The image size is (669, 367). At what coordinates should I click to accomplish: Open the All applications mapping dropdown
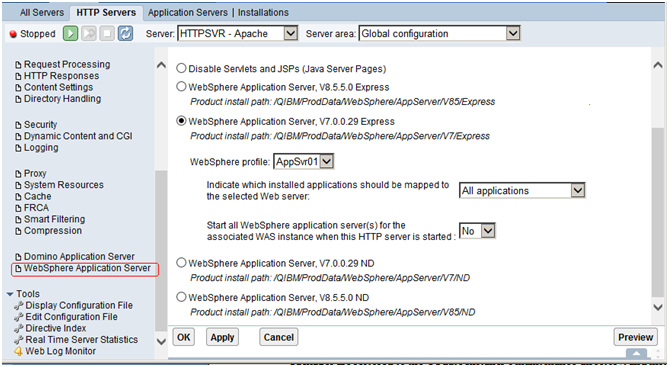click(522, 191)
